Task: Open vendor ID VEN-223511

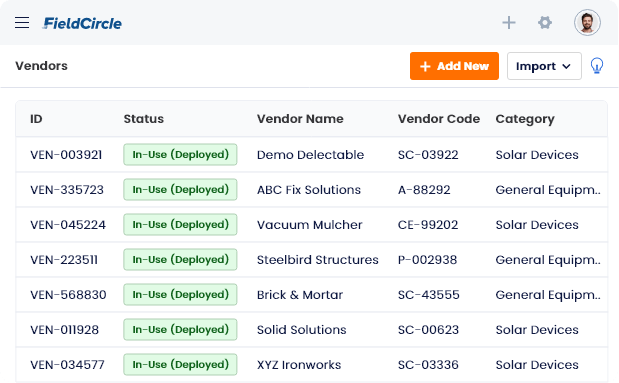Action: (64, 260)
